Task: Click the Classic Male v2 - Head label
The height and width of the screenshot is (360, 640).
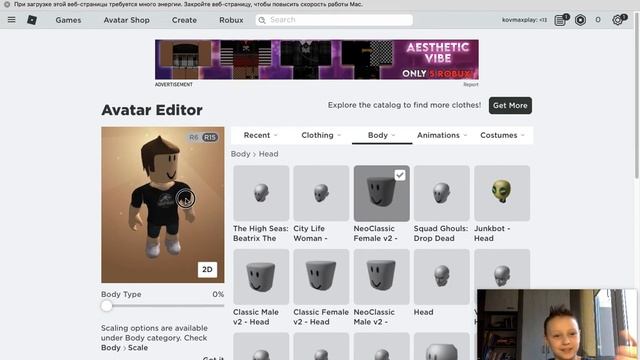Action: coord(256,317)
